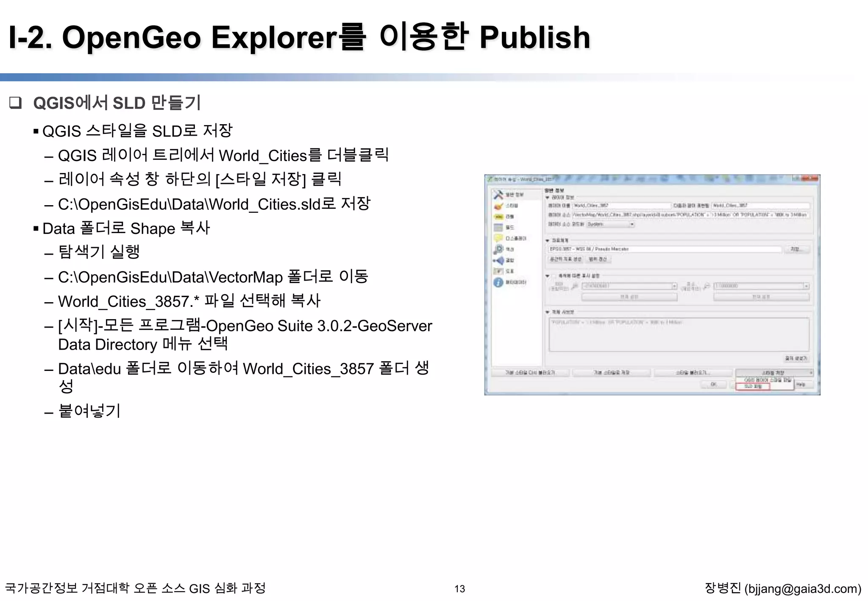Collapse the 좌표계 section triangle

[x=548, y=240]
